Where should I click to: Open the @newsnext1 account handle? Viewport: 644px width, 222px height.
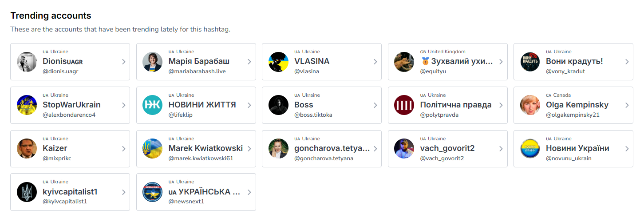186,202
